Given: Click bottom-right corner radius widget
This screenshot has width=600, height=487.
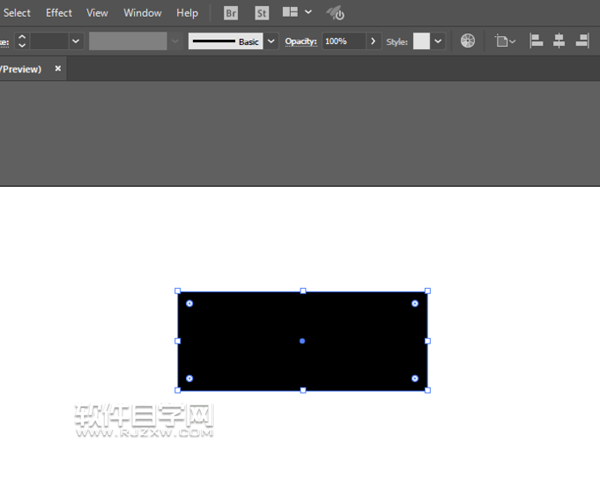Looking at the screenshot, I should pyautogui.click(x=415, y=378).
